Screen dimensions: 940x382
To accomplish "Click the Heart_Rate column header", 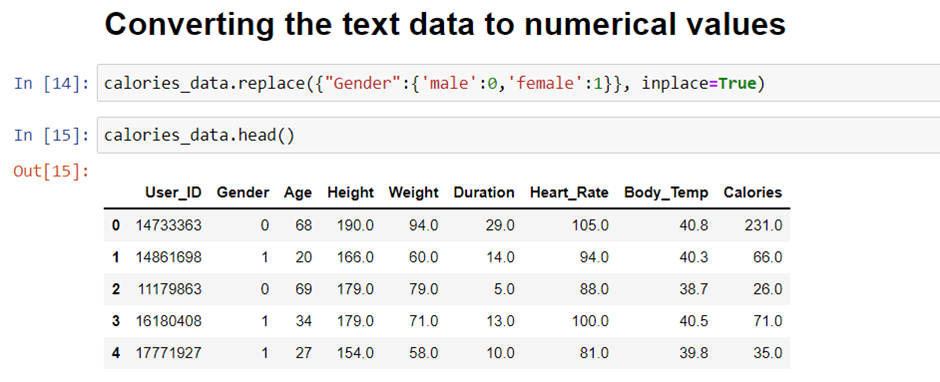I will tap(569, 192).
